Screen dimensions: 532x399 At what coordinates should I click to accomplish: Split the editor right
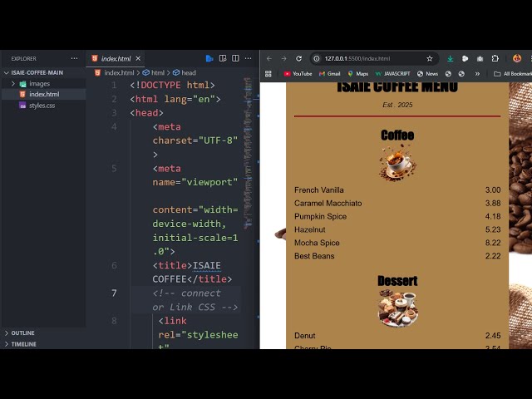coord(235,58)
